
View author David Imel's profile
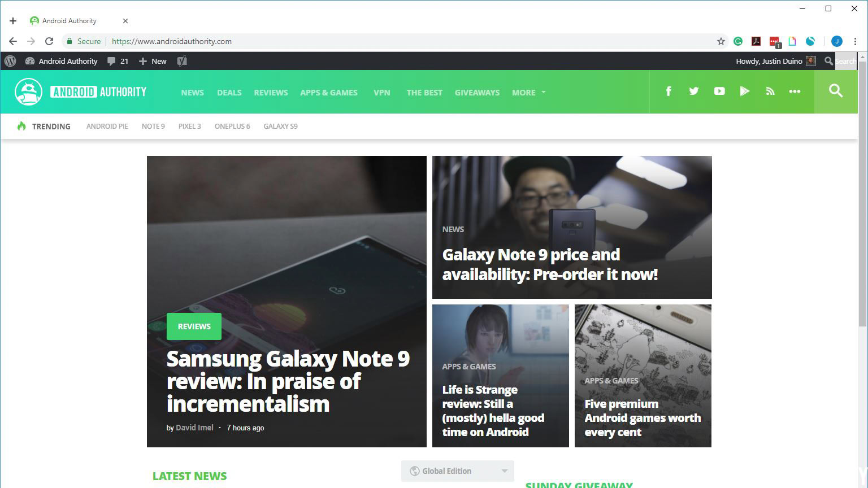point(194,428)
